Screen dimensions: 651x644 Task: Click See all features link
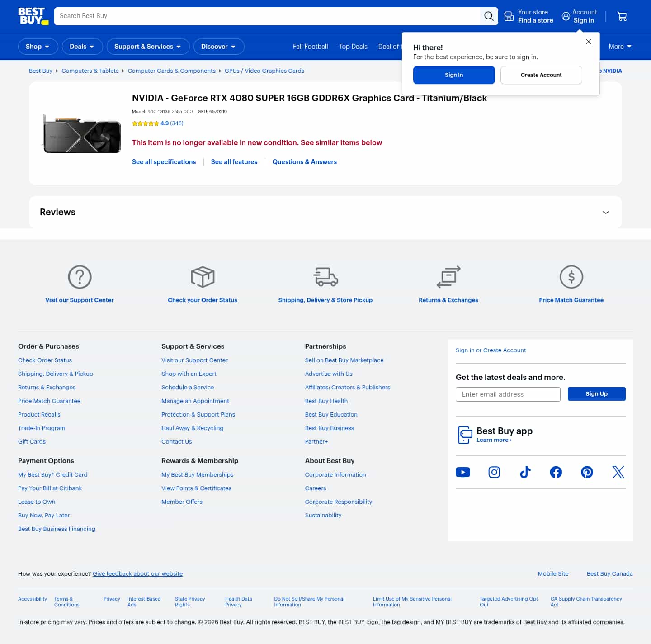point(234,162)
